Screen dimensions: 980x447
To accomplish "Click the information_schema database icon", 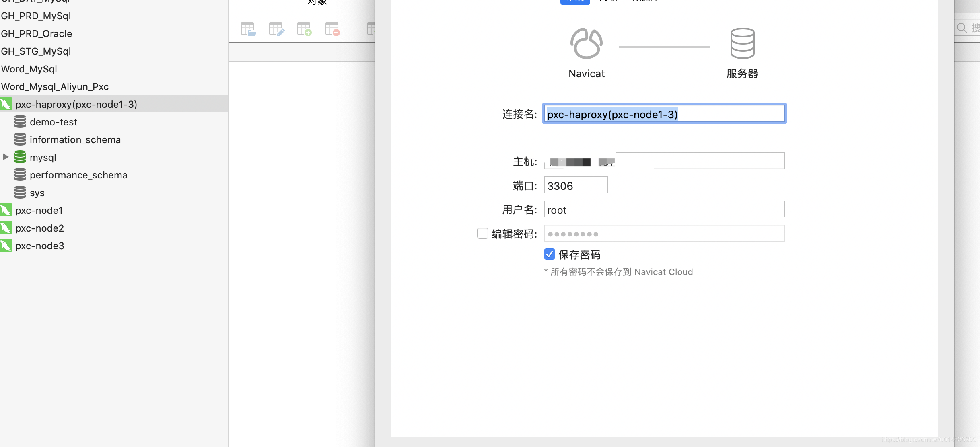I will [20, 139].
